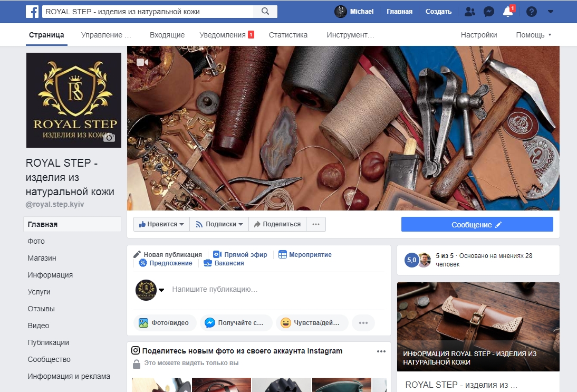
Task: Select Главная in left sidebar
Action: click(x=72, y=224)
